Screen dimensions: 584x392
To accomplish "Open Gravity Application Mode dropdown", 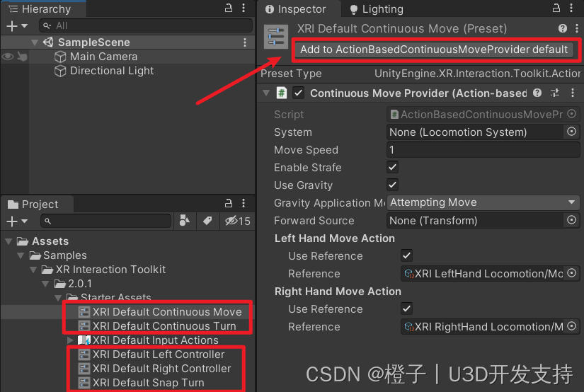I will click(483, 202).
